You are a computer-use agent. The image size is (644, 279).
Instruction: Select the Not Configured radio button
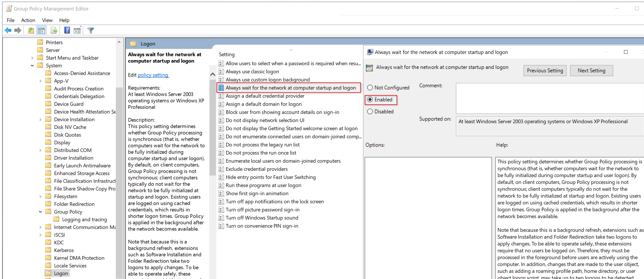pos(370,87)
